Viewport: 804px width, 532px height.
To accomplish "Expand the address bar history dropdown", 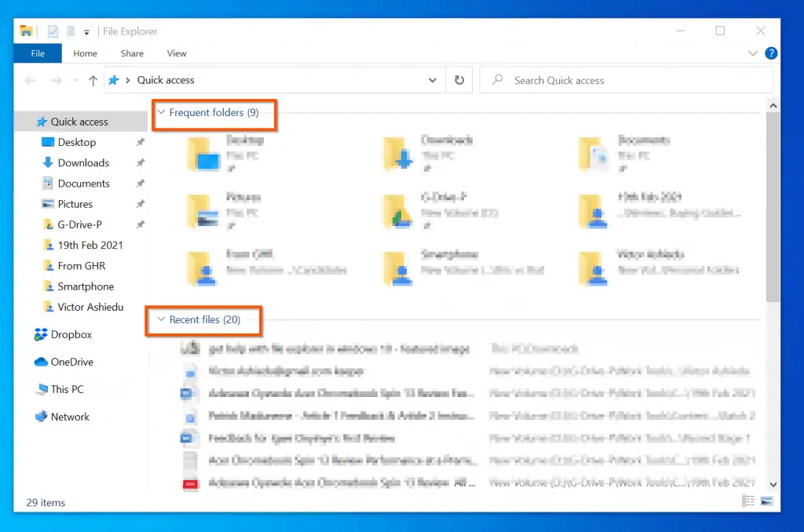I will click(433, 80).
